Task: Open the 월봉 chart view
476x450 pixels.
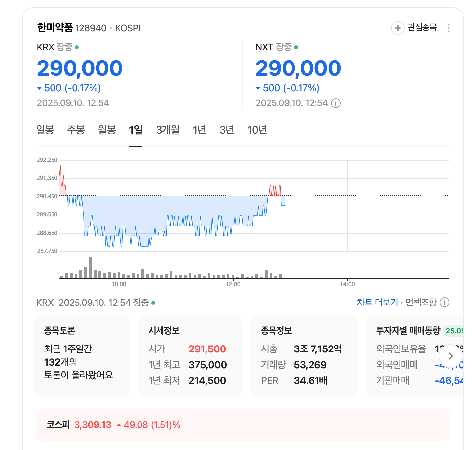Action: click(x=106, y=130)
